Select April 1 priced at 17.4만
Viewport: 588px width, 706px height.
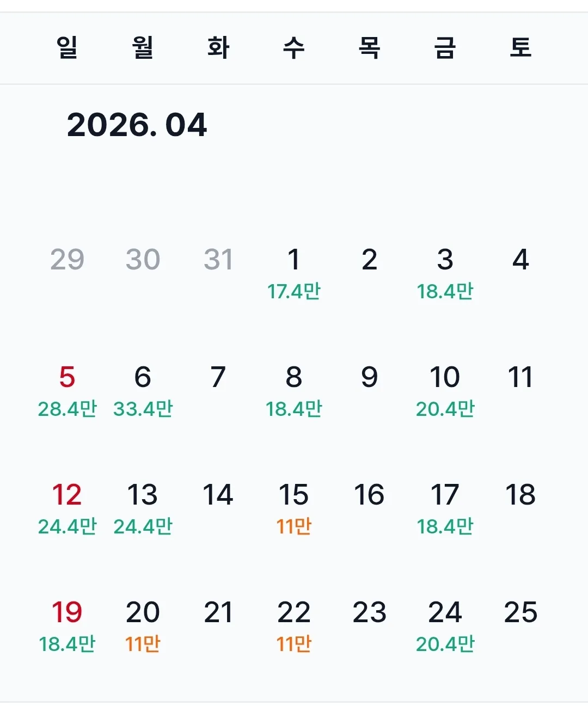[293, 274]
